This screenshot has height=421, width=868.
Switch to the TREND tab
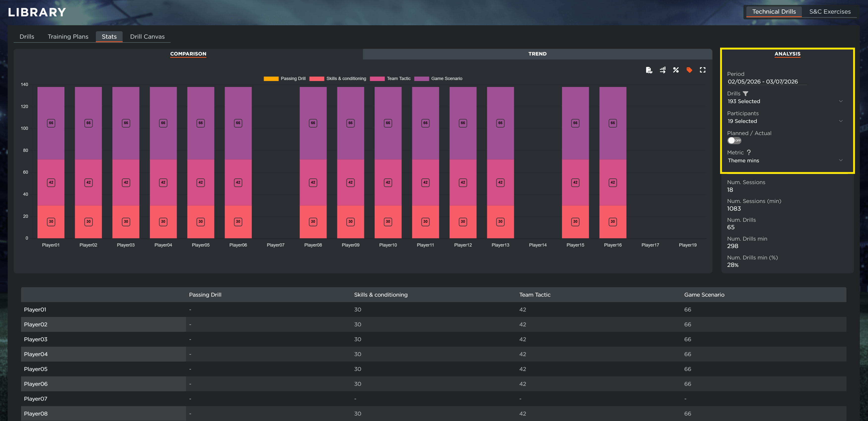pos(537,54)
